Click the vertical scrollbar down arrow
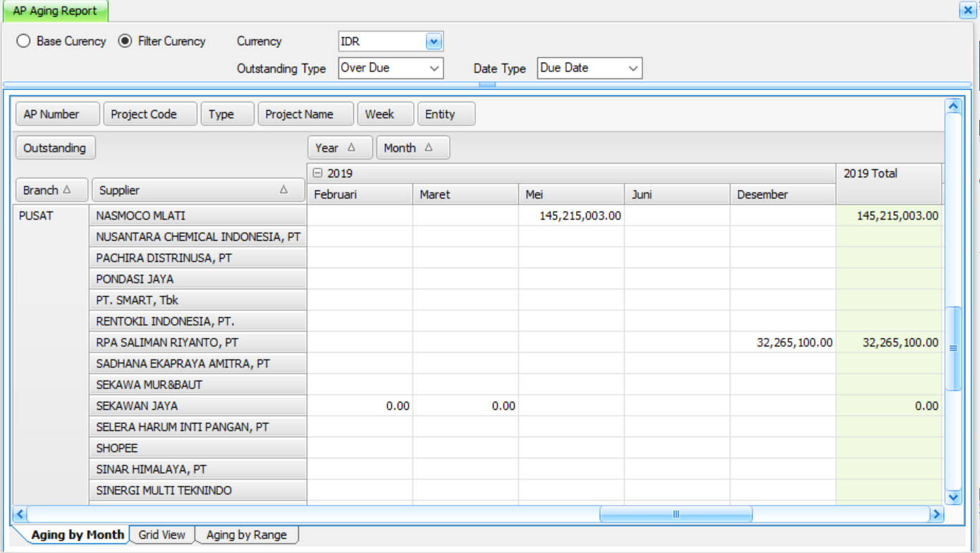The width and height of the screenshot is (980, 553). (x=953, y=497)
